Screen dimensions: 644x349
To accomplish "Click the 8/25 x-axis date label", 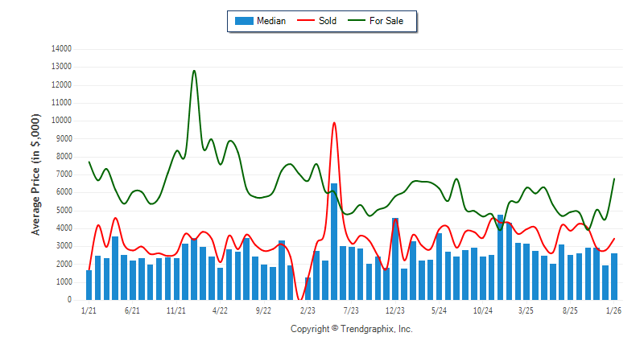I will [570, 310].
